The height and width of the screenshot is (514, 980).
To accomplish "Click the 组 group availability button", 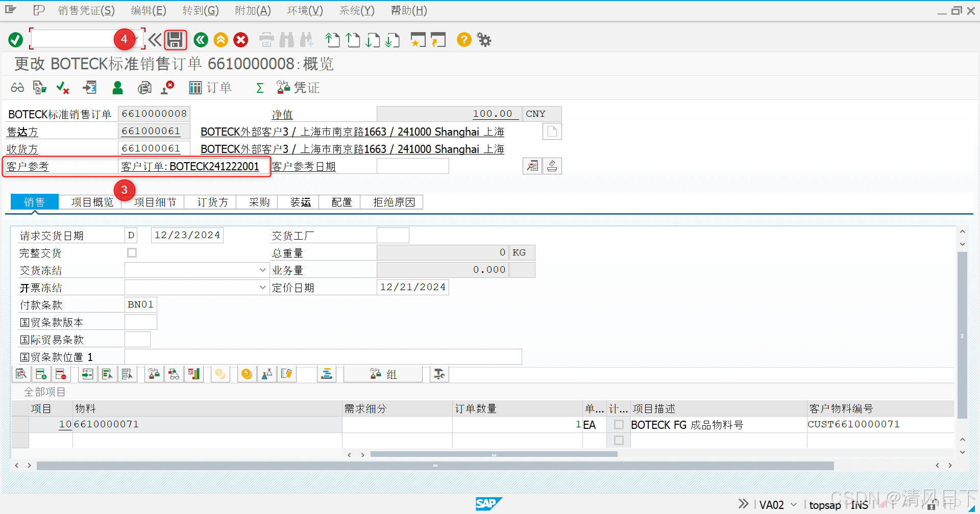I will [383, 374].
